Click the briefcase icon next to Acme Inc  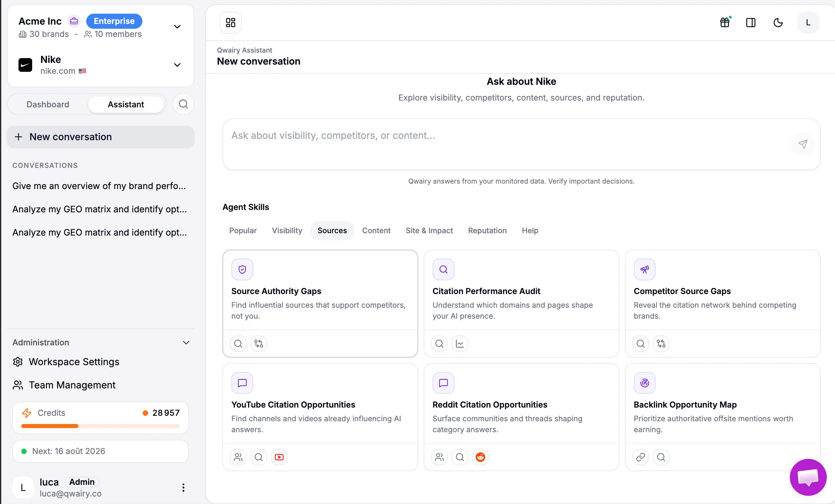tap(74, 21)
